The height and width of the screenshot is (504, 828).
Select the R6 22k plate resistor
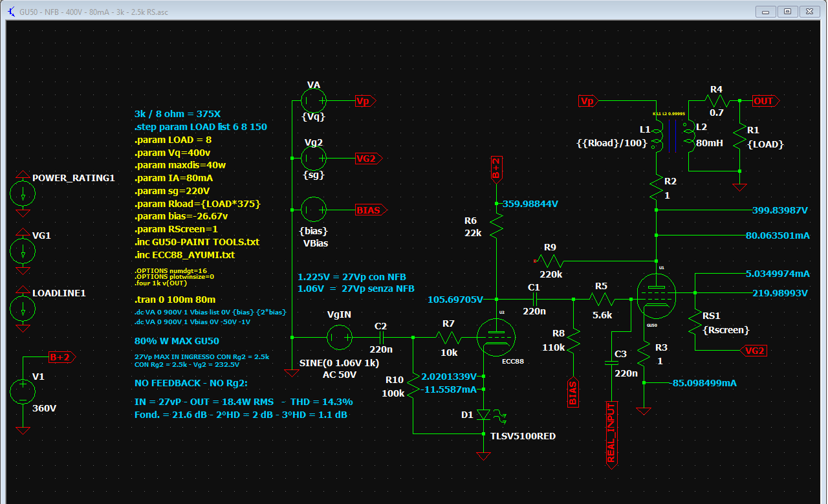click(x=496, y=226)
